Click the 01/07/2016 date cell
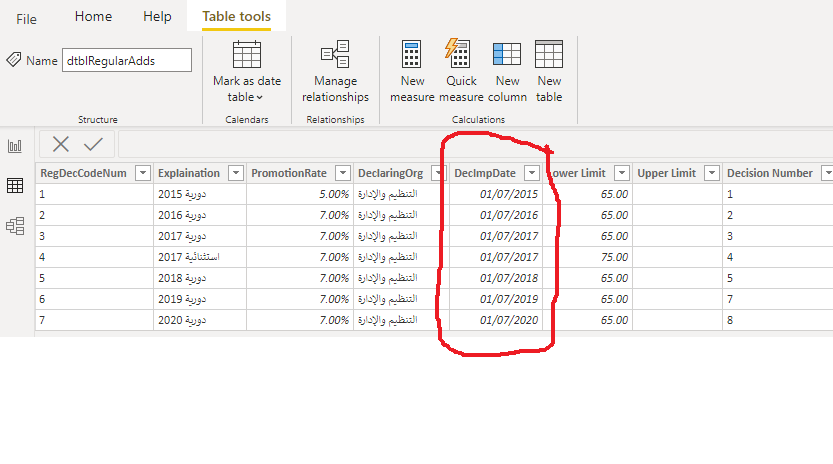 click(x=496, y=215)
